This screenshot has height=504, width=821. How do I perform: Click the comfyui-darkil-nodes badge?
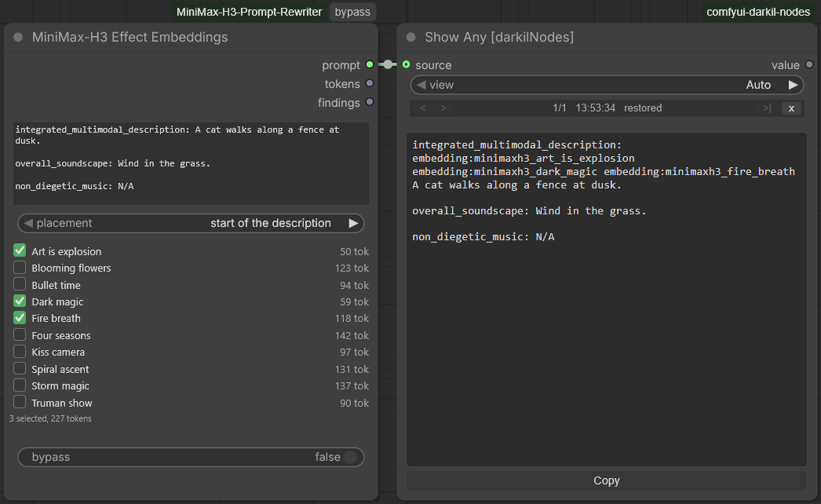coord(758,12)
